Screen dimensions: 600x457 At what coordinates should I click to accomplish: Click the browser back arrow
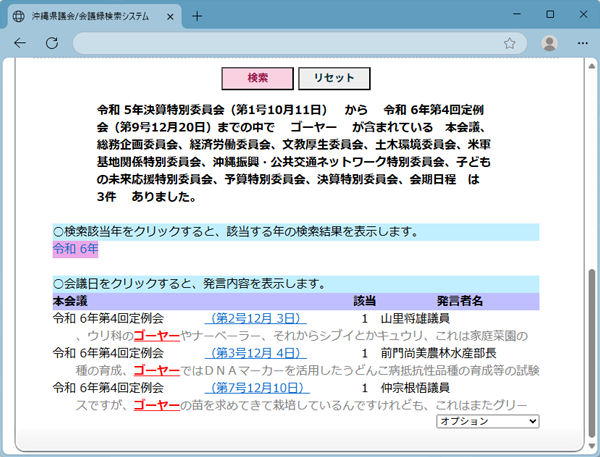coord(20,43)
